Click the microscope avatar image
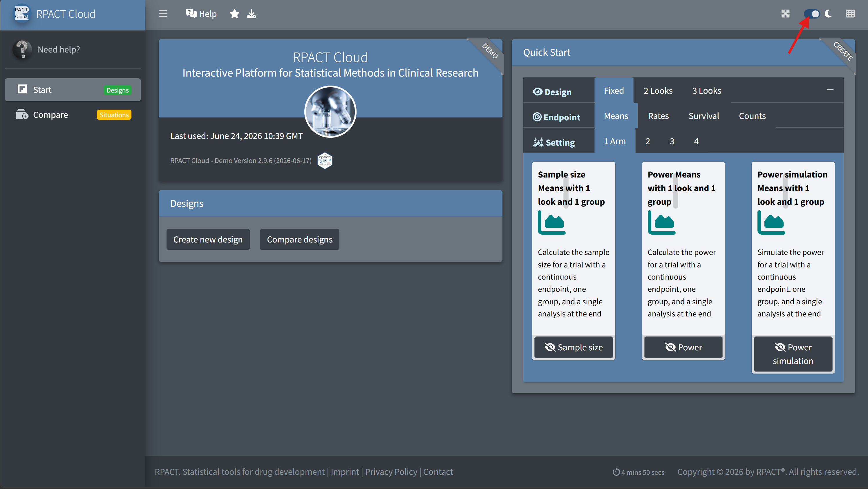Viewport: 868px width, 489px height. pos(330,112)
